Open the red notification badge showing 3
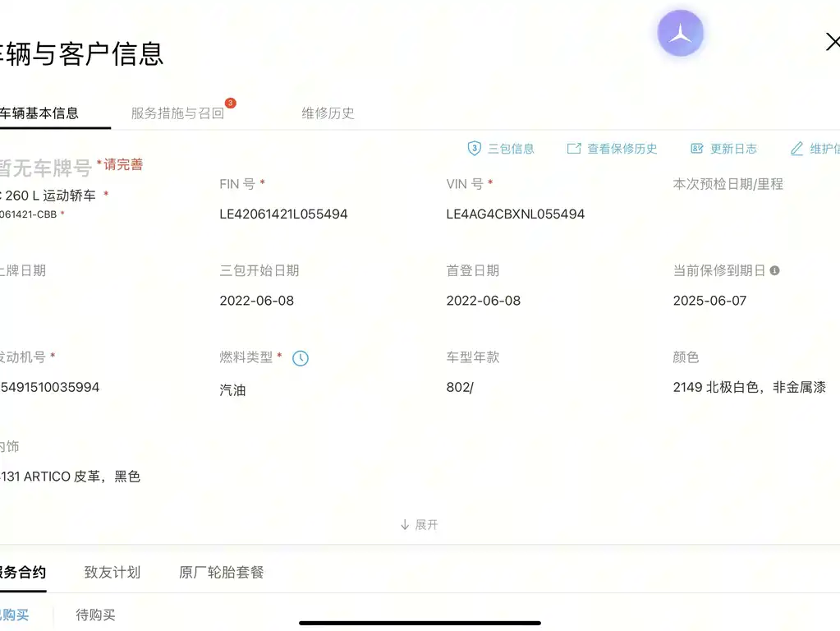The width and height of the screenshot is (840, 631). [231, 103]
